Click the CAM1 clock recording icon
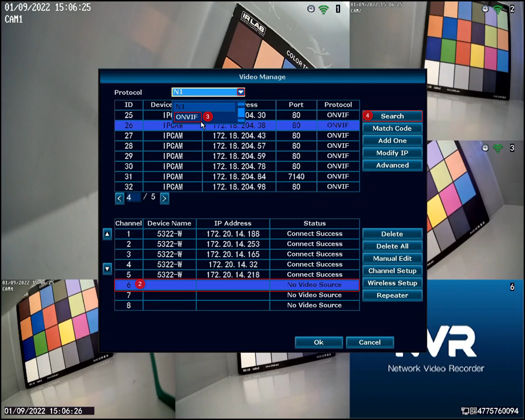The height and width of the screenshot is (420, 525). tap(311, 9)
